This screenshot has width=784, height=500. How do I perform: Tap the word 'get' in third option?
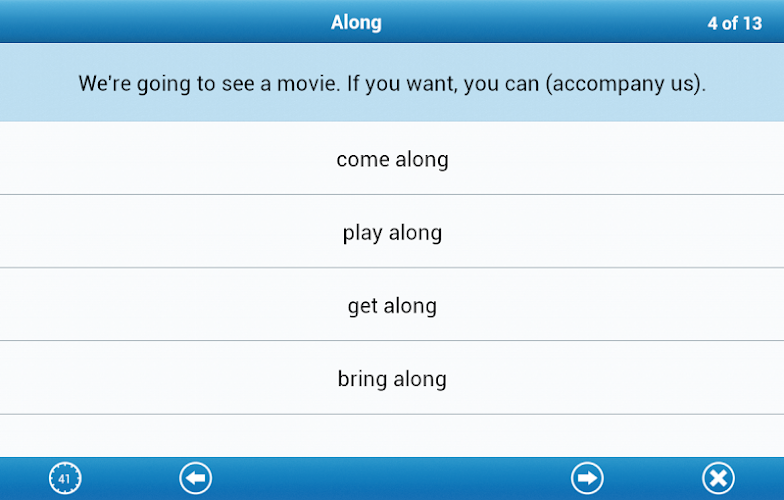point(362,306)
